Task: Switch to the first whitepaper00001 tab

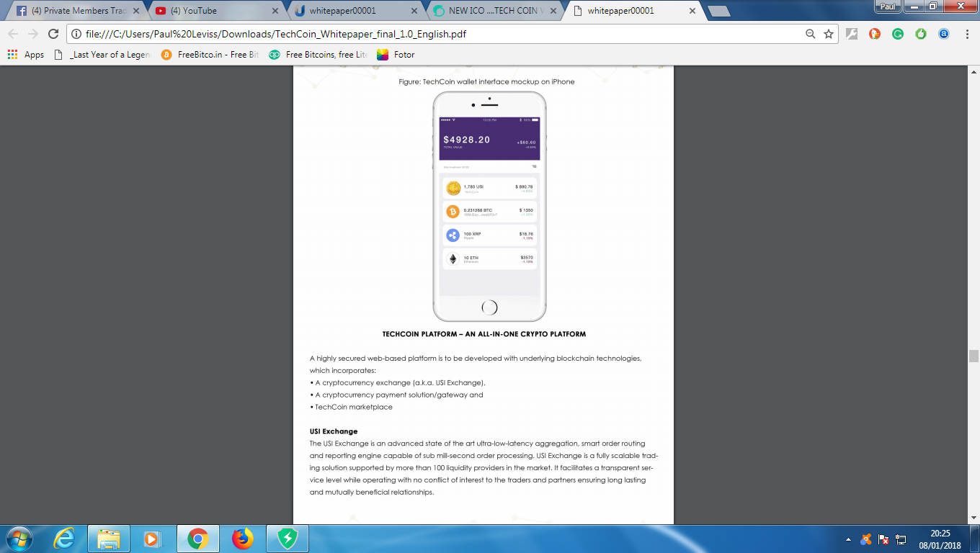Action: (353, 11)
